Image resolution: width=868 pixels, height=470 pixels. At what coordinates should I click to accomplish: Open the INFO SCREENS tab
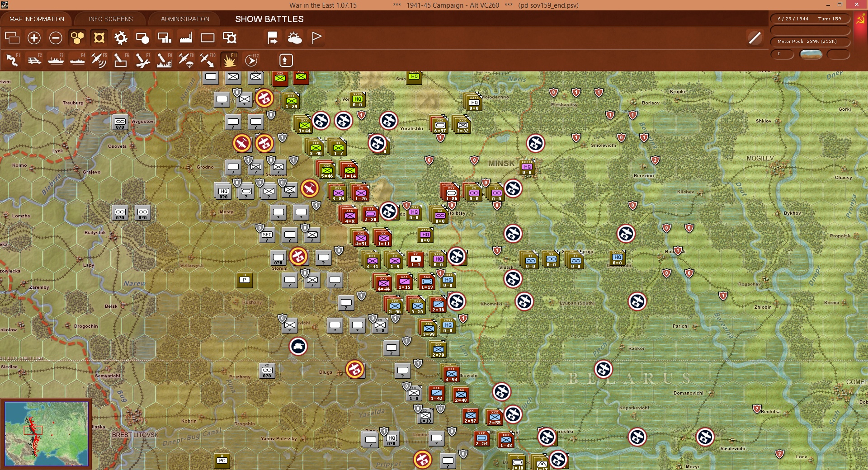point(111,19)
